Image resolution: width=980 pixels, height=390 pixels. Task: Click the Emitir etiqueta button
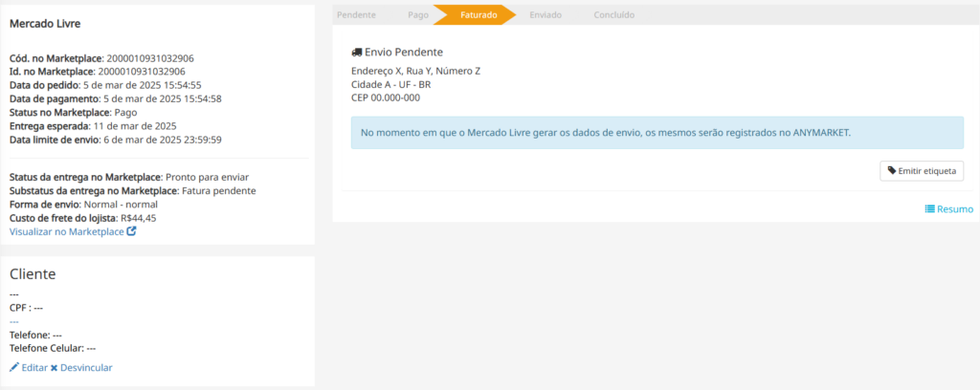tap(922, 171)
